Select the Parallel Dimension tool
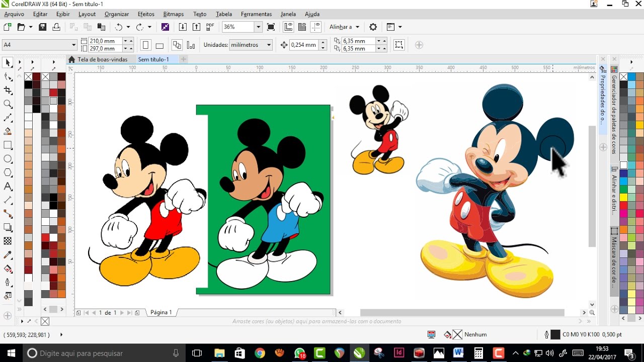The width and height of the screenshot is (644, 362). tap(8, 200)
